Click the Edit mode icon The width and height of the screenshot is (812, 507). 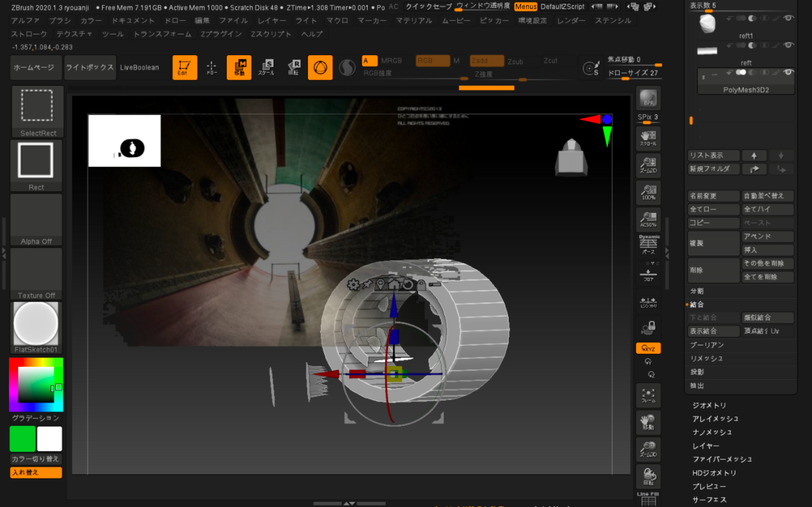184,68
